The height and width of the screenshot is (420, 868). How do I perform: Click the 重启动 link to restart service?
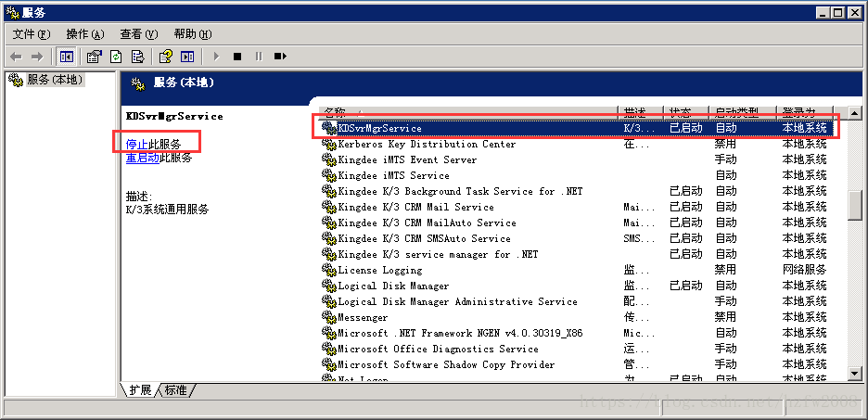(x=142, y=159)
